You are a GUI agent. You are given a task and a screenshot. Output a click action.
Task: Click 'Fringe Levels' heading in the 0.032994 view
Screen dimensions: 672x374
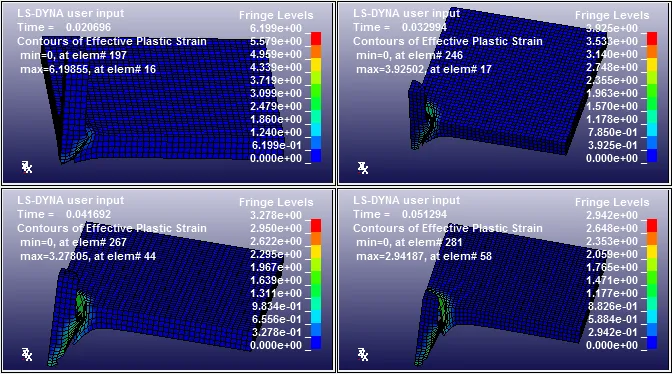point(612,15)
